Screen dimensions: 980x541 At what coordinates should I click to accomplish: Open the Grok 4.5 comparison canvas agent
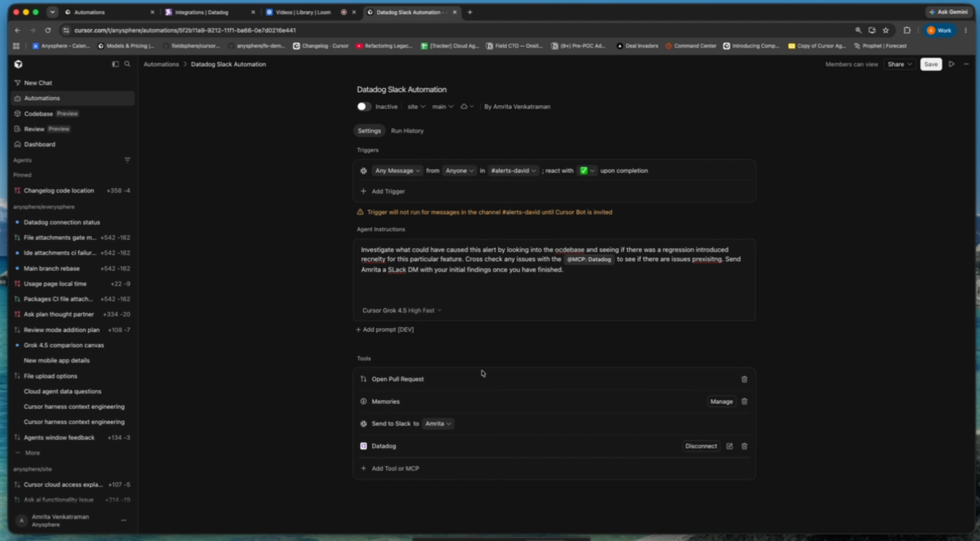[x=73, y=345]
